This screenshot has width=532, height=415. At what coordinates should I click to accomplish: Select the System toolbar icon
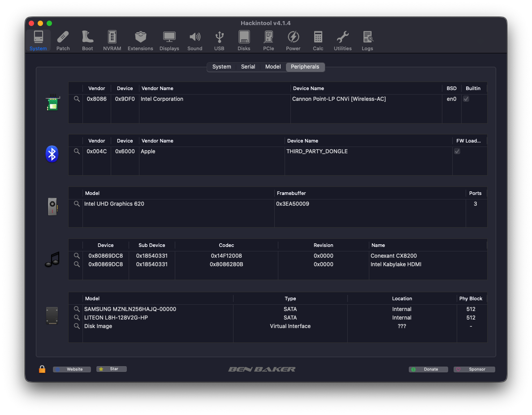(39, 41)
